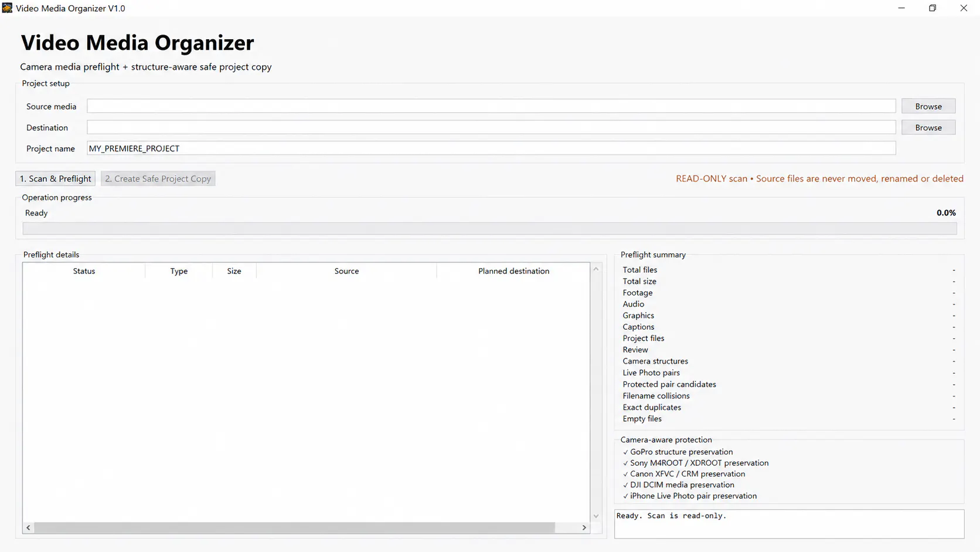Click the operation progress bar
This screenshot has height=552, width=980.
pos(489,229)
